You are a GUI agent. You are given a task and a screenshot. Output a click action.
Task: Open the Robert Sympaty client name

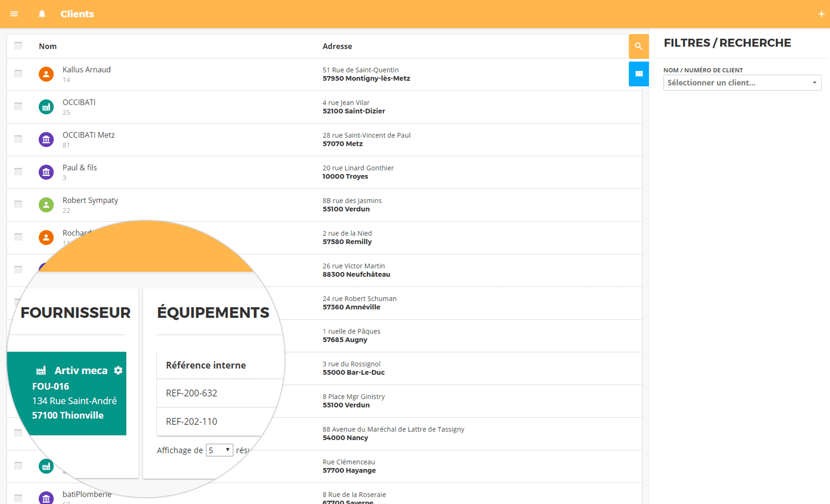point(90,200)
